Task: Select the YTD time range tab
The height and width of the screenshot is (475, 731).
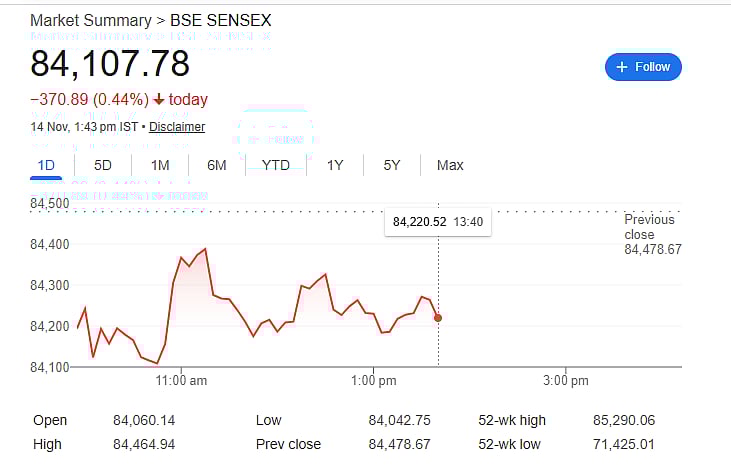Action: pyautogui.click(x=276, y=165)
